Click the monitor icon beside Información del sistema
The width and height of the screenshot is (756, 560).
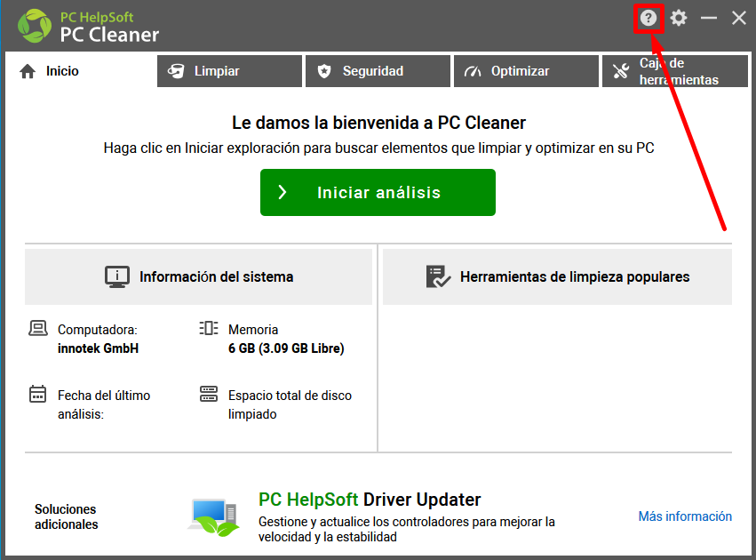coord(117,276)
